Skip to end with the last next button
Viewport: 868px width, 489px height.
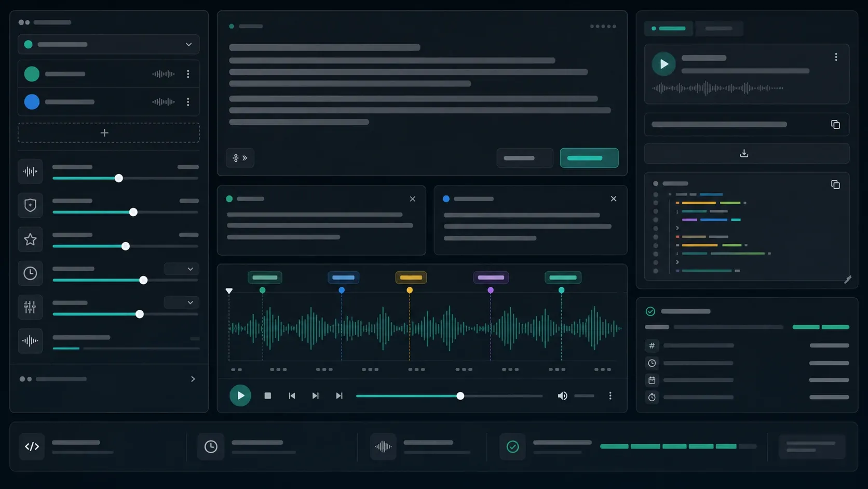point(339,396)
